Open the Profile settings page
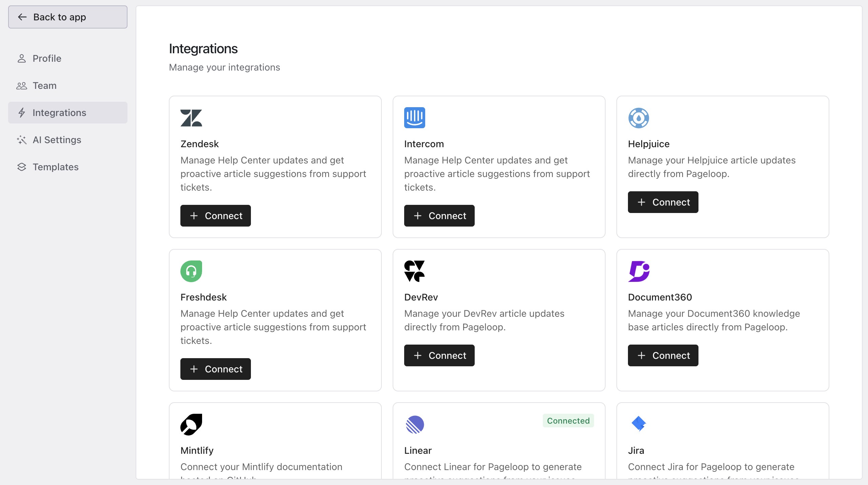Image resolution: width=868 pixels, height=485 pixels. coord(68,58)
